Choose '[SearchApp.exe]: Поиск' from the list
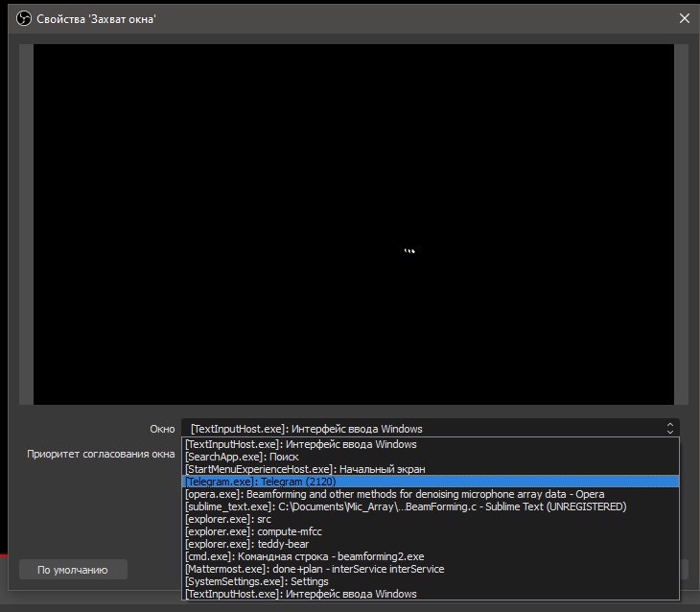The width and height of the screenshot is (700, 612). (x=431, y=457)
